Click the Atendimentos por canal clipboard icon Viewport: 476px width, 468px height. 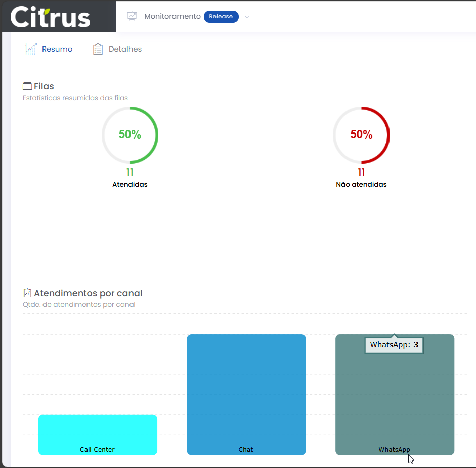click(x=27, y=293)
